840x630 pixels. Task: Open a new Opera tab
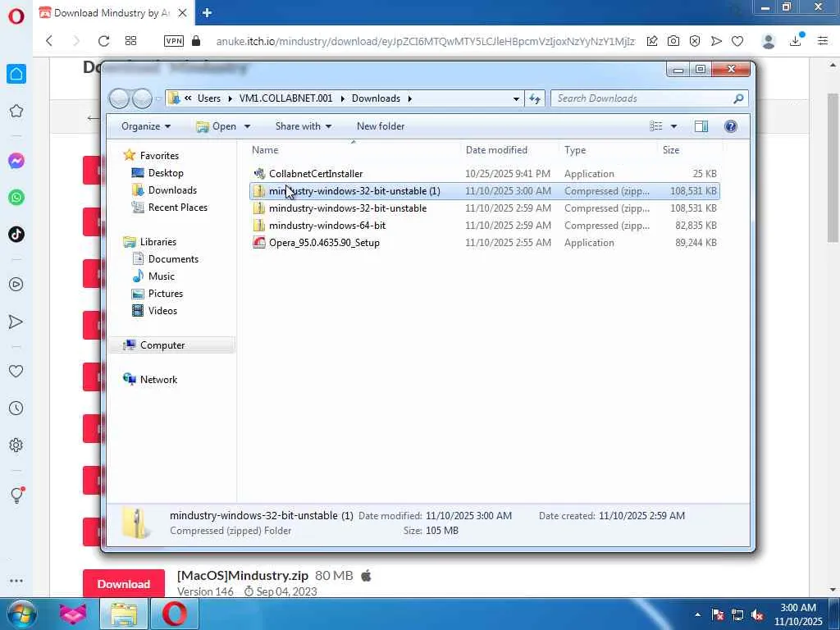point(207,13)
